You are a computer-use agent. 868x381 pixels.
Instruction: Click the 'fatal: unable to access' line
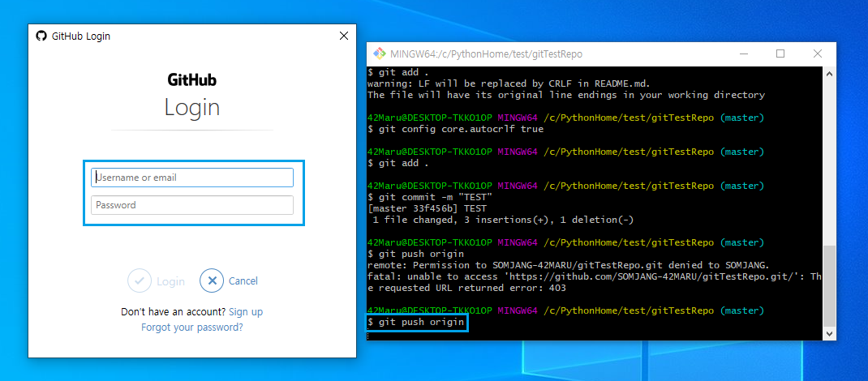tap(595, 276)
